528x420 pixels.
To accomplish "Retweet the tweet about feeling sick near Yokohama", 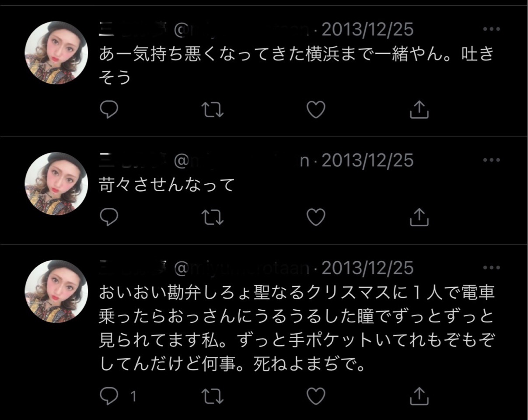I will coord(213,110).
